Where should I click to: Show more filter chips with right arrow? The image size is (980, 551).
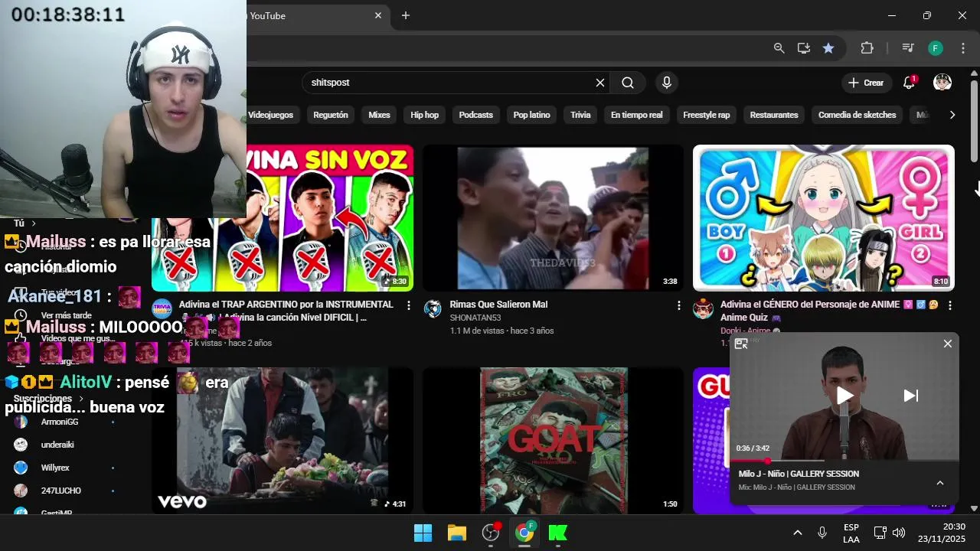point(952,115)
